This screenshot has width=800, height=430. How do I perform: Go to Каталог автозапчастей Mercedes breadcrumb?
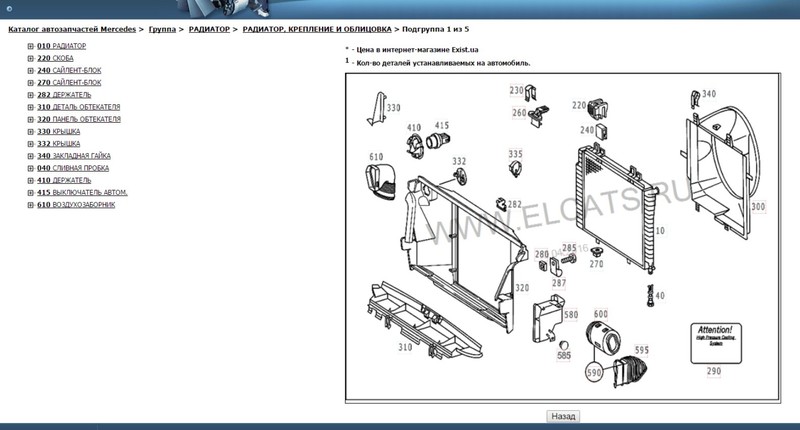[71, 31]
